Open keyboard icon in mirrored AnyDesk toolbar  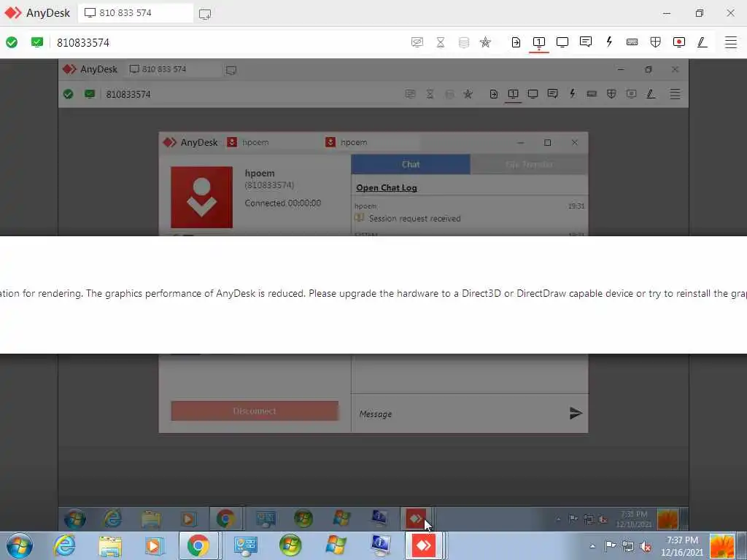click(592, 94)
